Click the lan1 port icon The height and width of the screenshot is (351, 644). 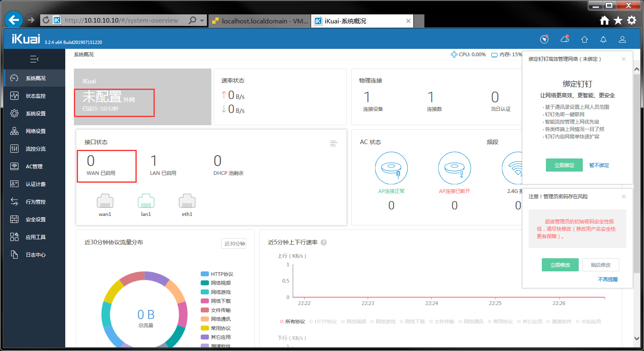tap(146, 201)
